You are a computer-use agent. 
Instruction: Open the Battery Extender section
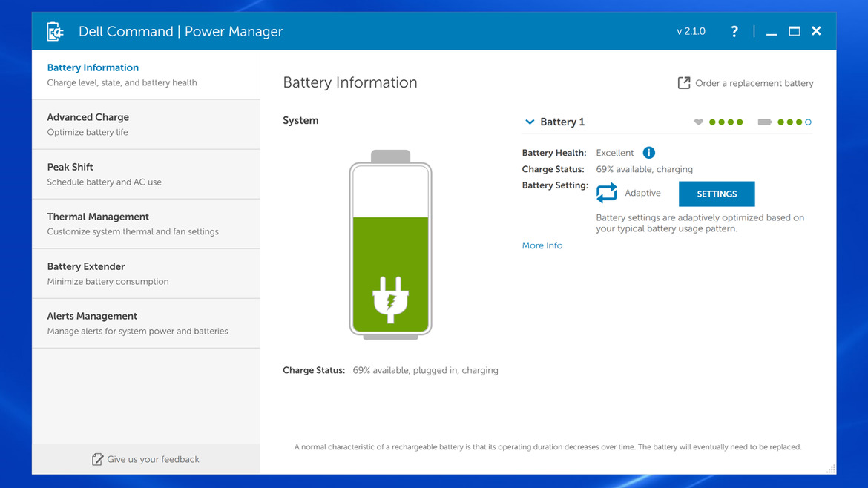(x=146, y=274)
